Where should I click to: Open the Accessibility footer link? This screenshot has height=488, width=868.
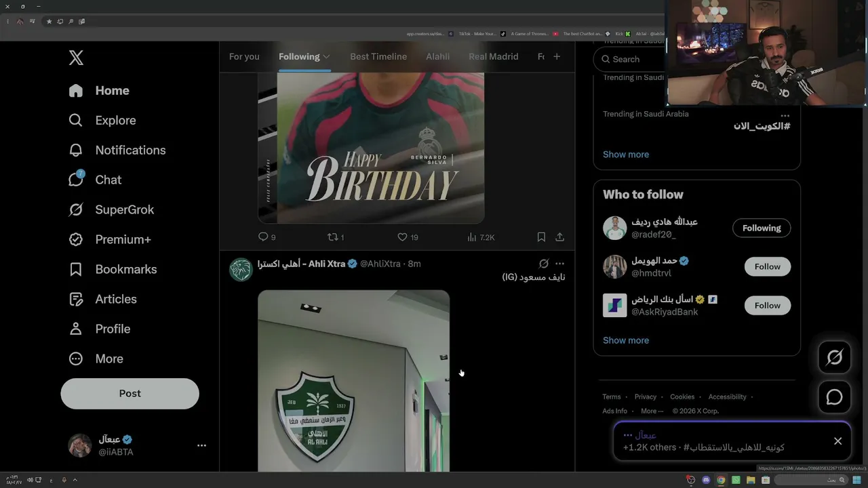click(x=728, y=396)
